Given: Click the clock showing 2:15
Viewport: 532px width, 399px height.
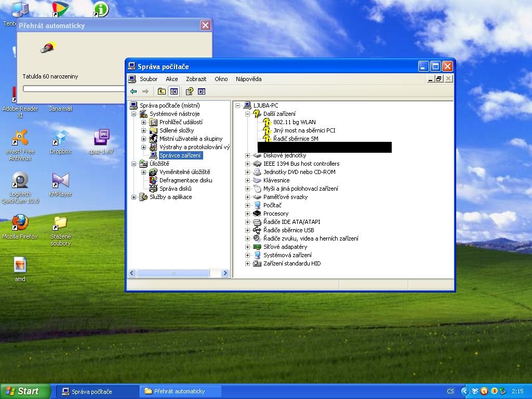Looking at the screenshot, I should 517,391.
